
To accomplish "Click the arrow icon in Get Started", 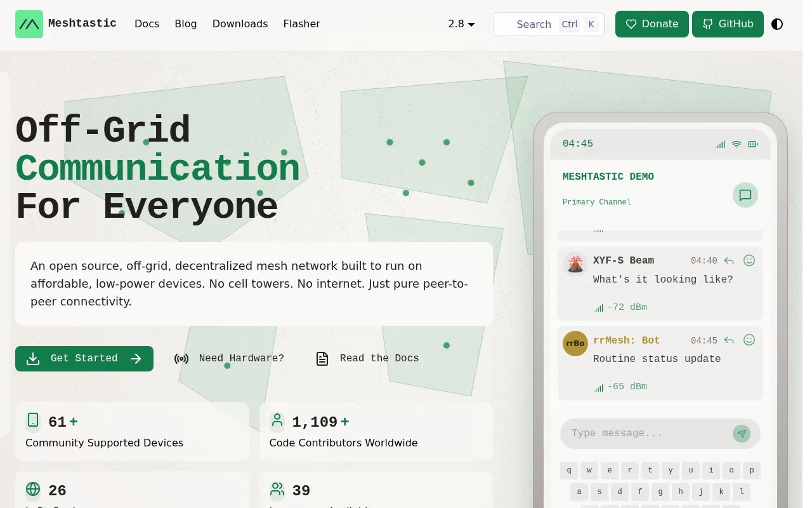I will (136, 359).
